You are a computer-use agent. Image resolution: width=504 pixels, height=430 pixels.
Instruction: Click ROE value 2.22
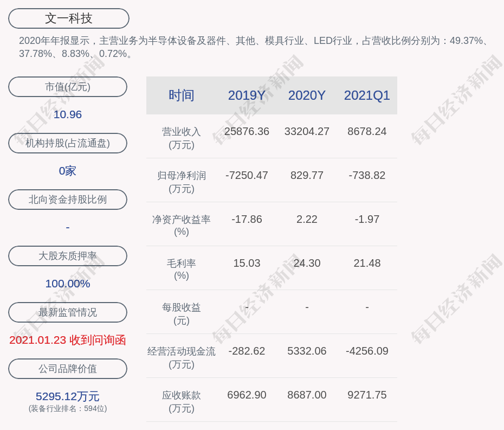tap(307, 220)
